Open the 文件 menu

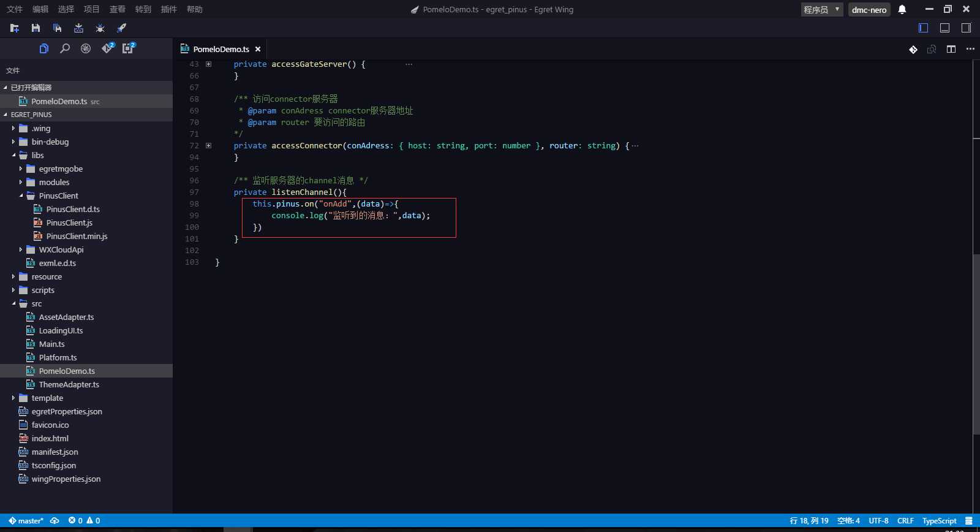pyautogui.click(x=14, y=9)
